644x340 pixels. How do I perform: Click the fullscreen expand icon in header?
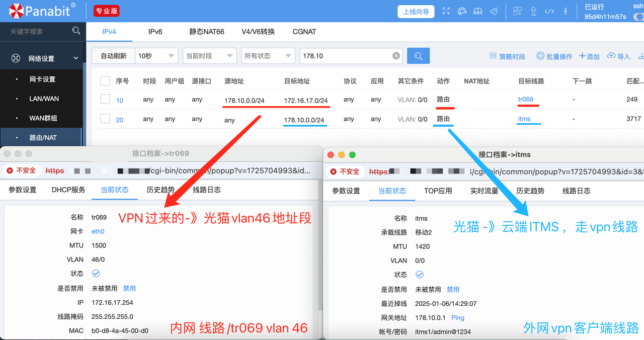click(446, 11)
